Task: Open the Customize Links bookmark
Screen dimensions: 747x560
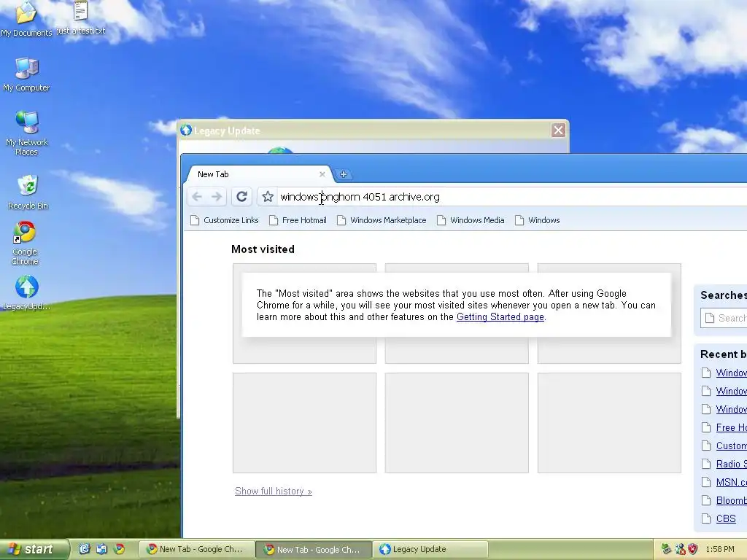Action: point(225,220)
